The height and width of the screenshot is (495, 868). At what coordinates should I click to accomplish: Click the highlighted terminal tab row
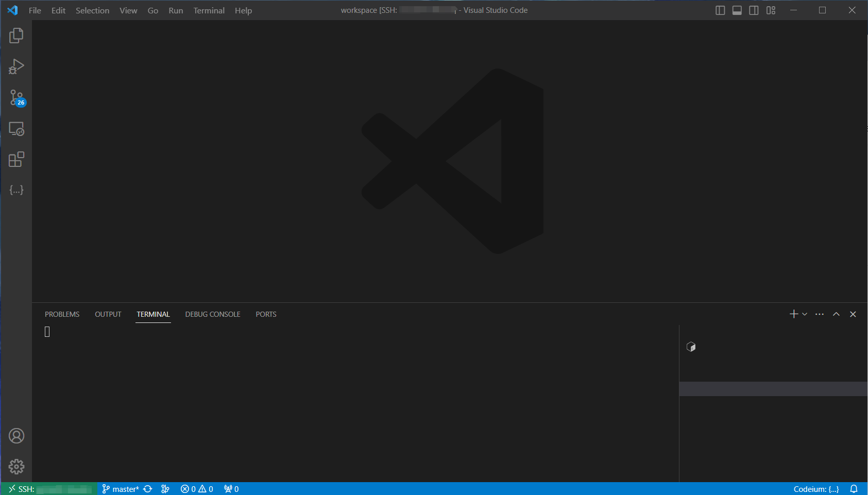point(773,389)
